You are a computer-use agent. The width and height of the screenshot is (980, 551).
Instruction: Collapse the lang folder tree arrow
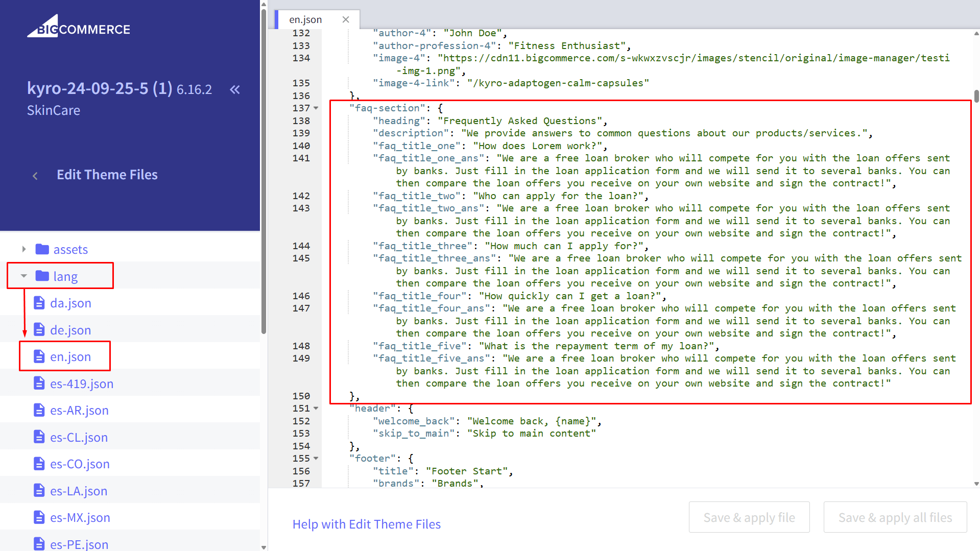pos(24,276)
